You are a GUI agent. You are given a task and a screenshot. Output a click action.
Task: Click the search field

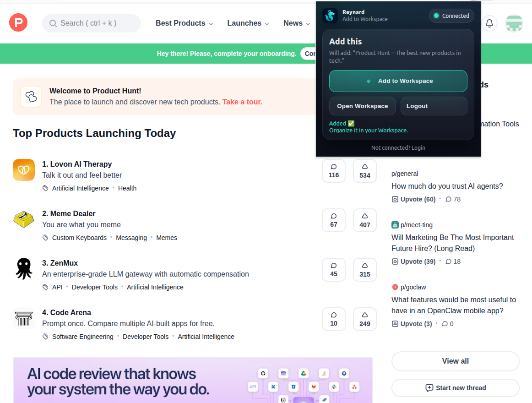(x=92, y=23)
